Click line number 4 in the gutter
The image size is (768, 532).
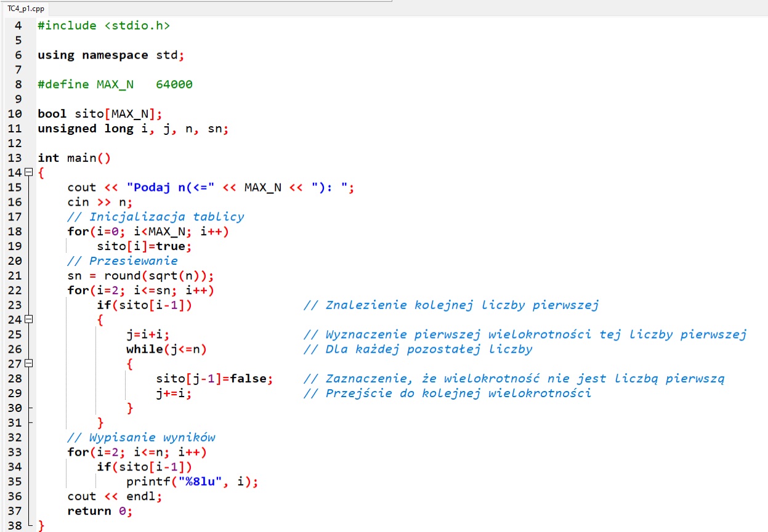coord(17,26)
